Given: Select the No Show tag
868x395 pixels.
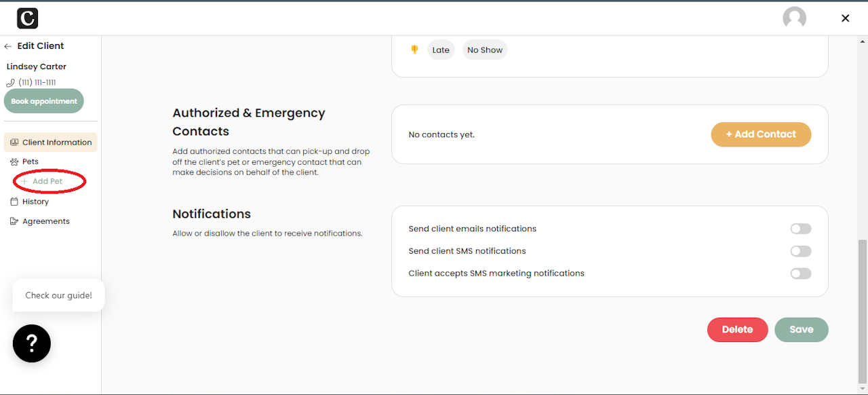Looking at the screenshot, I should click(485, 50).
